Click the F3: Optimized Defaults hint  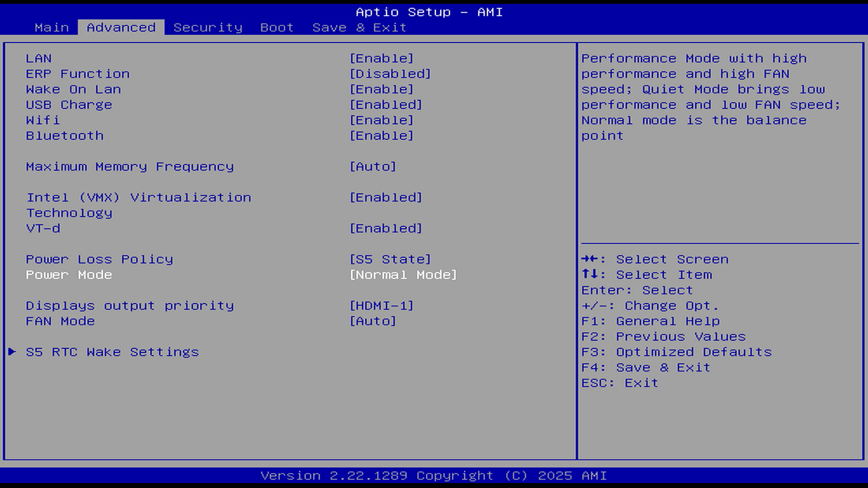(676, 352)
